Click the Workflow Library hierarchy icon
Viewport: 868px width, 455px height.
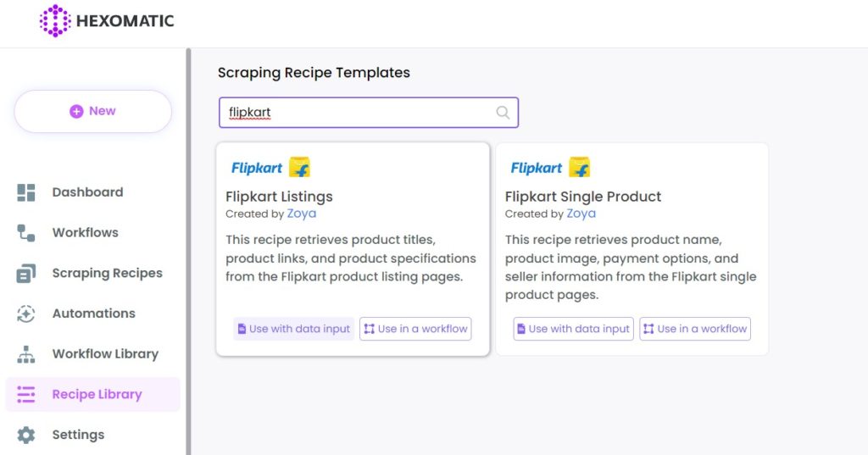coord(26,354)
